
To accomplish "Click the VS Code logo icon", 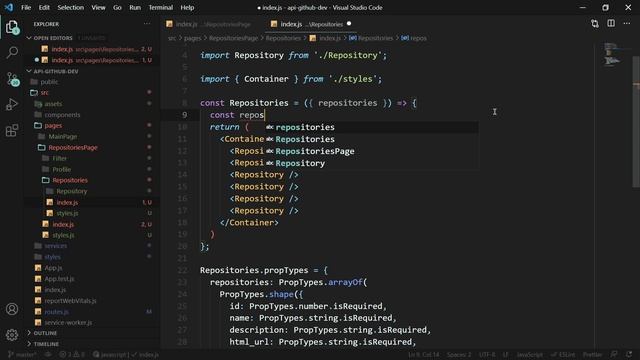I will (9, 7).
